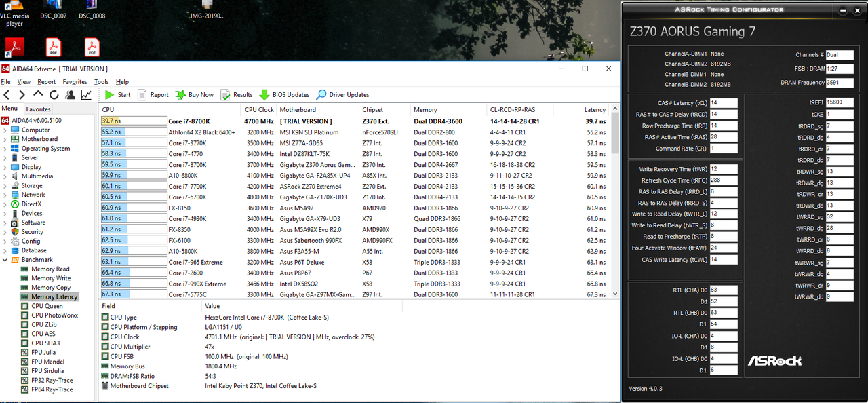Collapse the Benchmark tree node
This screenshot has width=868, height=403.
5,260
